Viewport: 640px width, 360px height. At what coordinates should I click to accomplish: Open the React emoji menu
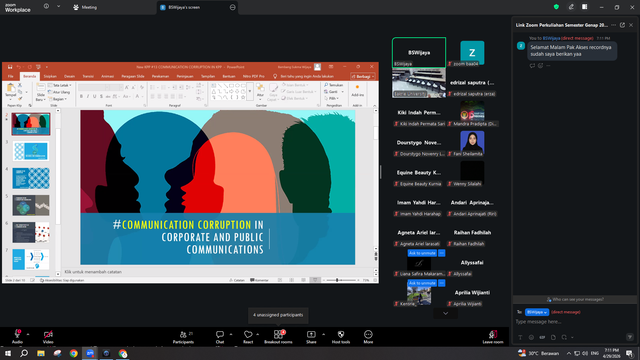248,337
